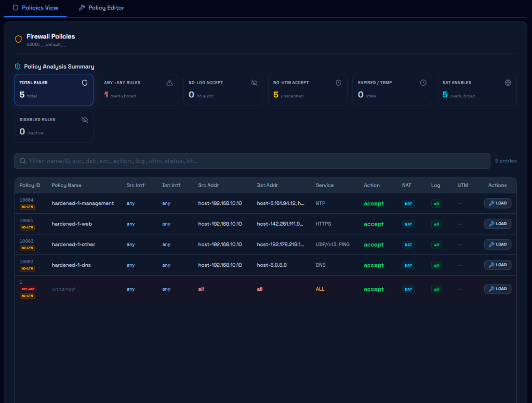
Task: Select the Disabled Rules summary card
Action: coord(54,127)
